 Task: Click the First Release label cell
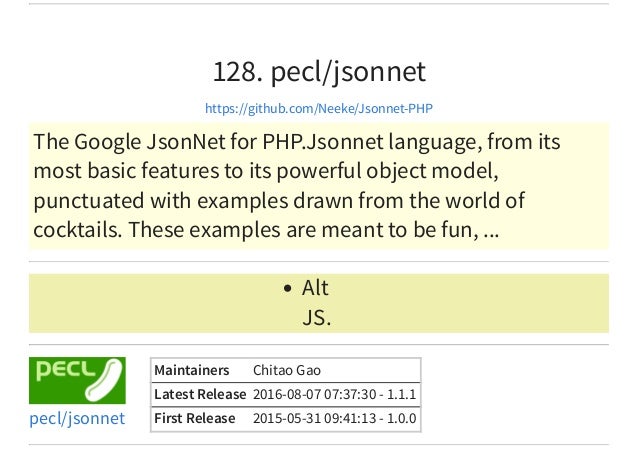[195, 418]
